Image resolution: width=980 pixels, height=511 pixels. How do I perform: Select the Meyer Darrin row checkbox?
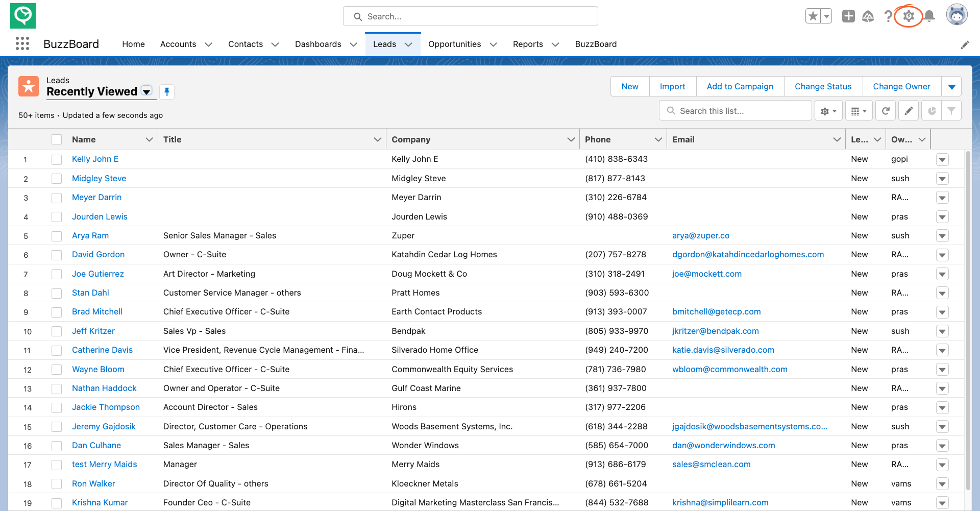tap(57, 198)
